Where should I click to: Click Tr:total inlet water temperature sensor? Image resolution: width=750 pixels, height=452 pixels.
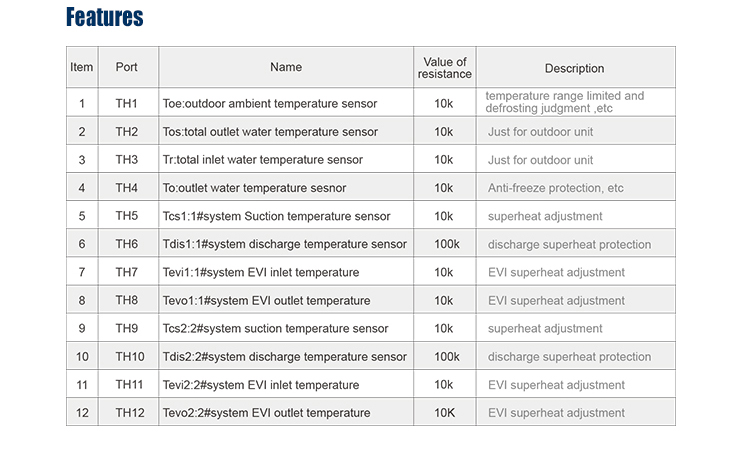[286, 160]
